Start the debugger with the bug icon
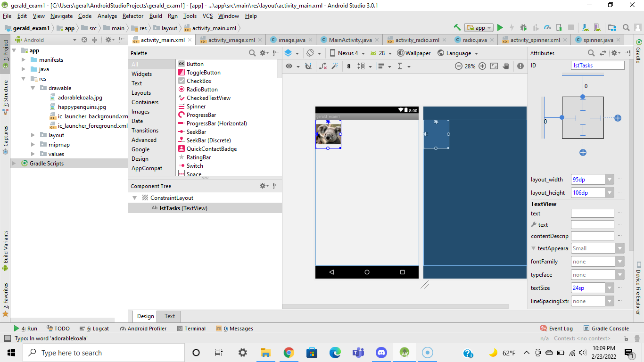Image resolution: width=644 pixels, height=362 pixels. [x=523, y=27]
